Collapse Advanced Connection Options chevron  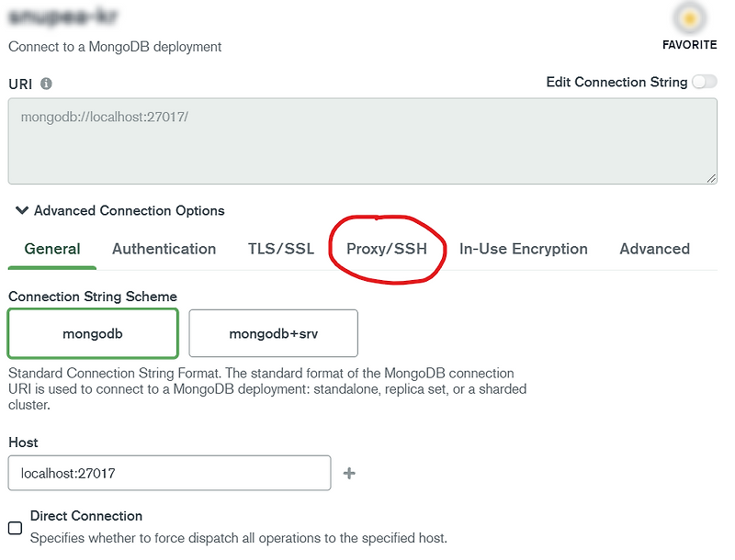pos(21,210)
